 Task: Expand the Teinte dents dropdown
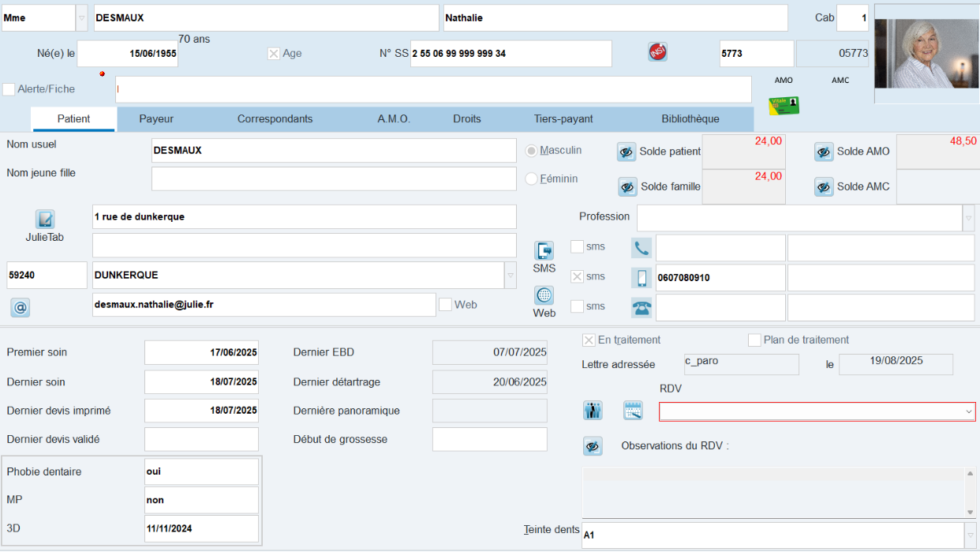(970, 535)
